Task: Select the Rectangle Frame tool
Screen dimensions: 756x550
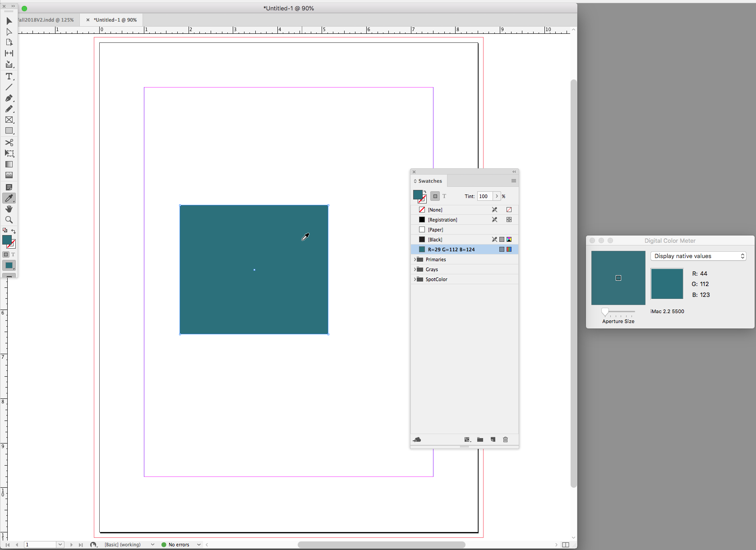Action: [x=9, y=120]
